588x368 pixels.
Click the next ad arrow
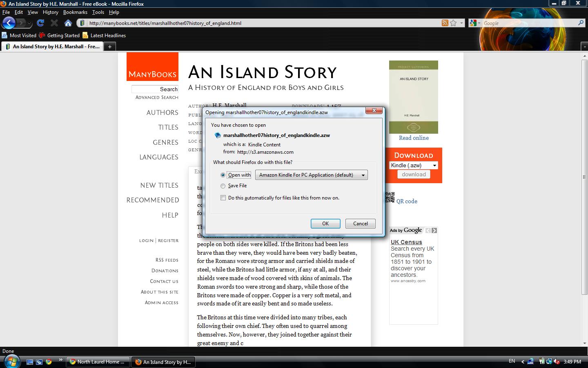[434, 231]
